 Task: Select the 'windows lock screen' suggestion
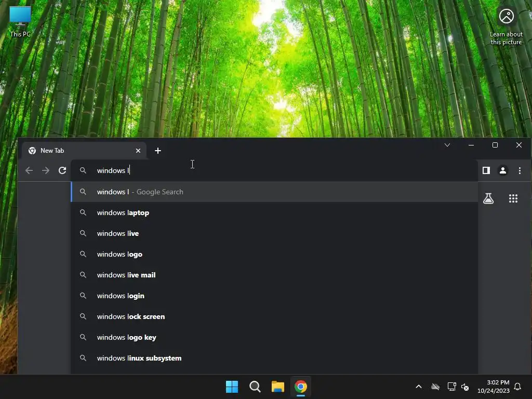[274, 316]
